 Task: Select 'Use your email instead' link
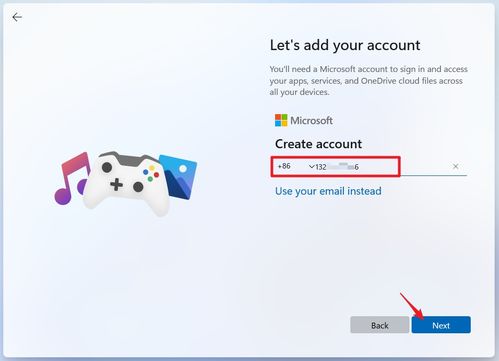tap(328, 191)
